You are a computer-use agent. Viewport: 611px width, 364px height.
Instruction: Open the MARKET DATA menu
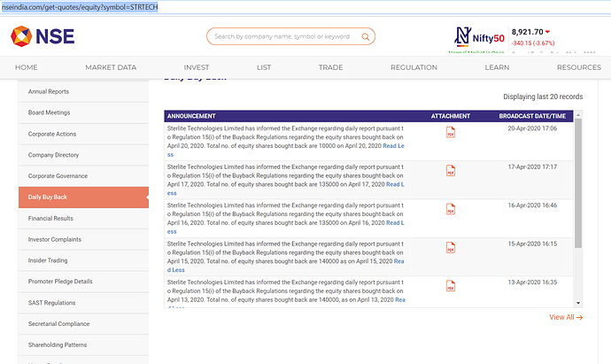coord(111,67)
